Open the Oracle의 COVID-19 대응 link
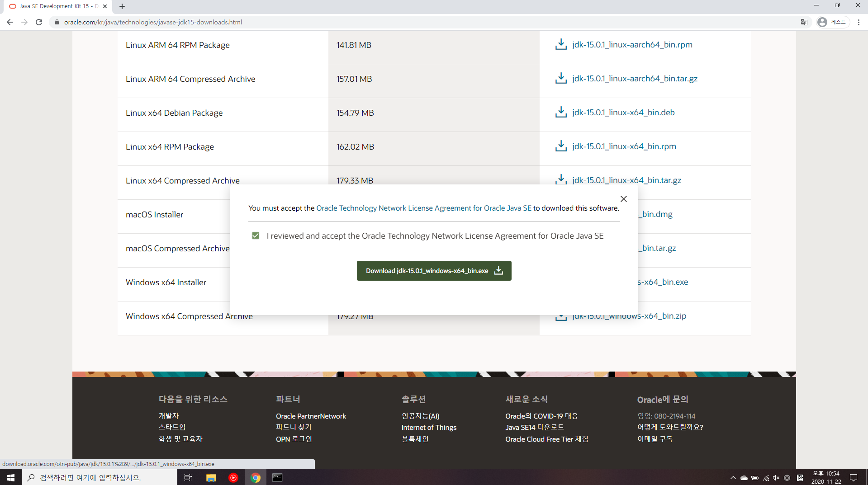This screenshot has width=868, height=485. tap(542, 416)
